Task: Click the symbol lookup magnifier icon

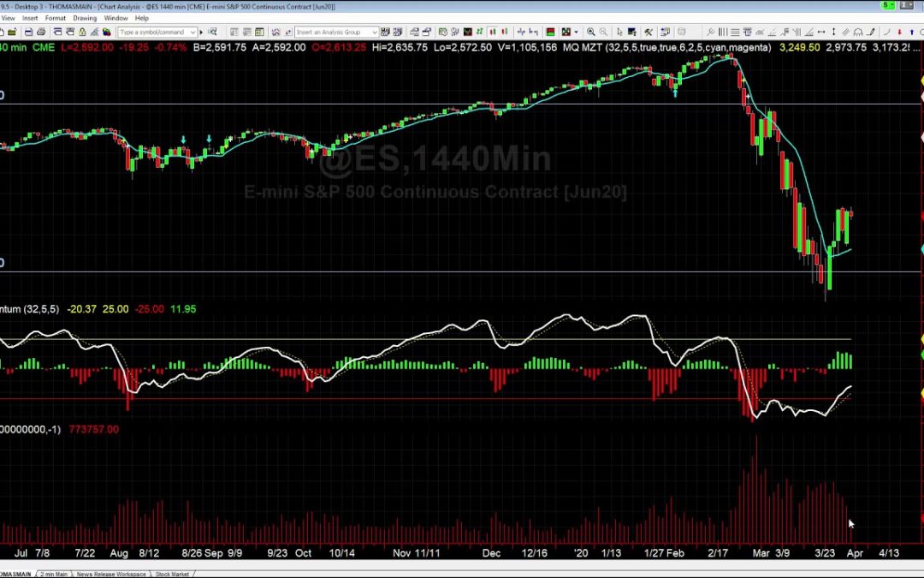Action: coord(212,32)
